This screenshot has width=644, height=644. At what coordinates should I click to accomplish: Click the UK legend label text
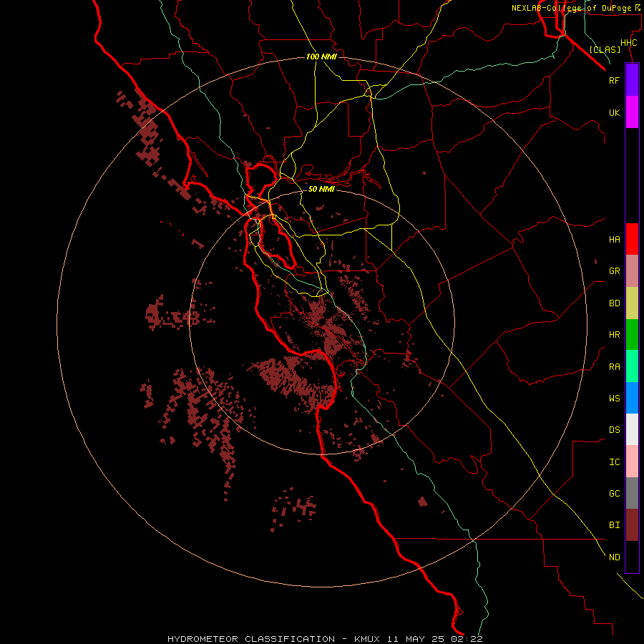click(614, 112)
